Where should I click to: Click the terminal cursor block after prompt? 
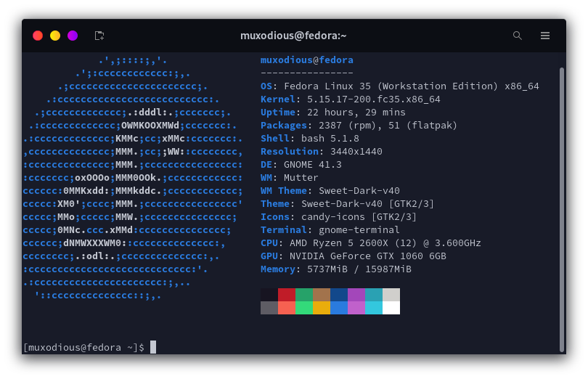click(153, 347)
